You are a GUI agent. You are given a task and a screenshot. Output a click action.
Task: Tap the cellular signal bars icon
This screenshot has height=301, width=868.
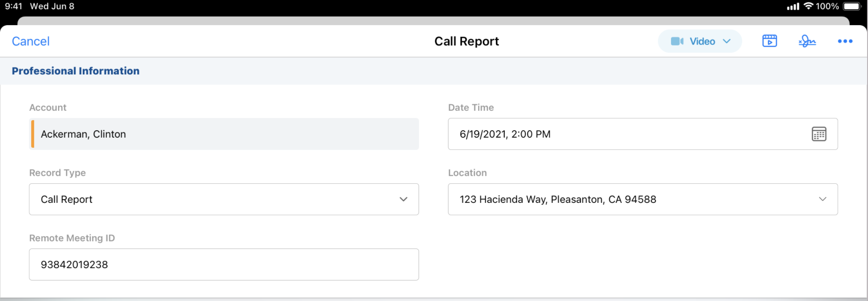coord(793,7)
